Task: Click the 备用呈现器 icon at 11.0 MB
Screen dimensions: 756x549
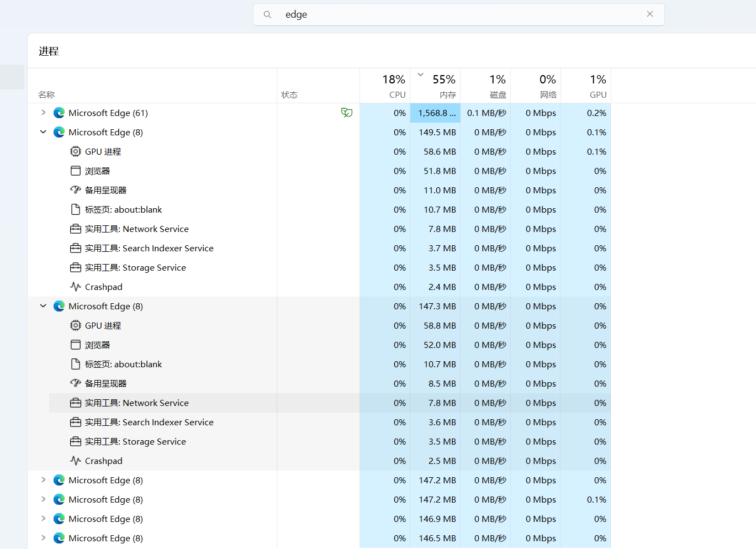Action: (x=76, y=190)
